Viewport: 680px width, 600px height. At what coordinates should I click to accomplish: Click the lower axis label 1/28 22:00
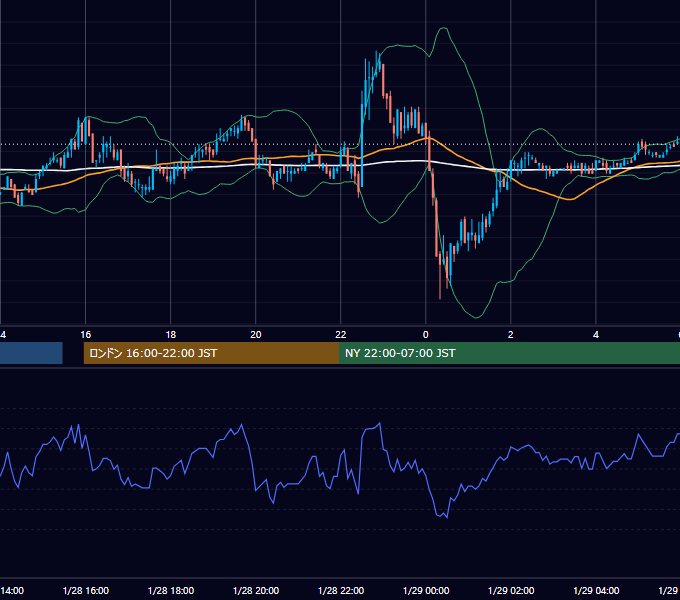(340, 590)
